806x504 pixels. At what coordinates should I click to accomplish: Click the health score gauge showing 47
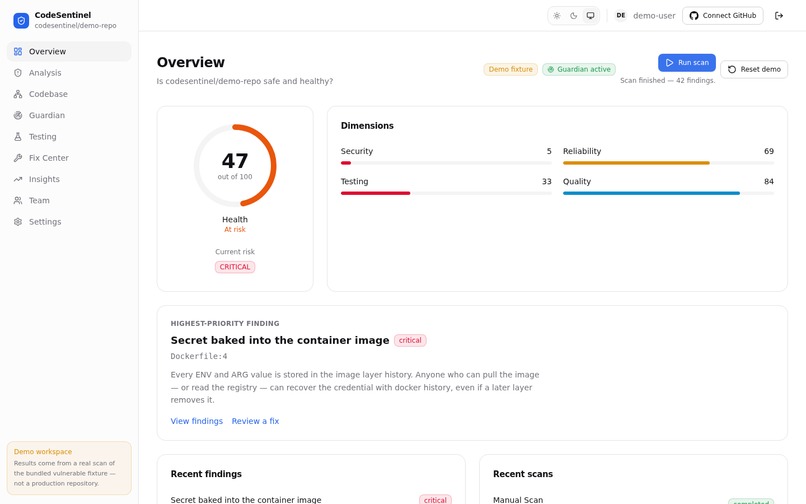(x=235, y=166)
